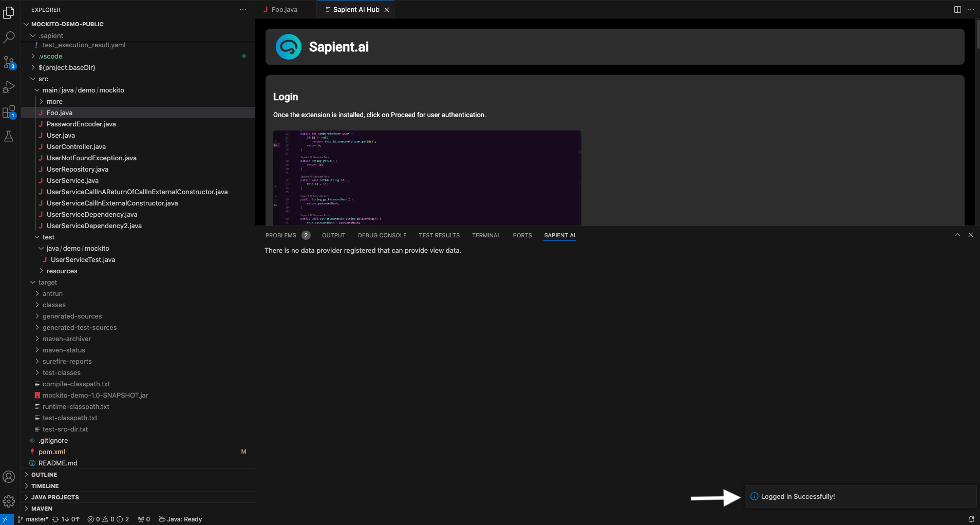Open the Search view icon
The height and width of the screenshot is (525, 980).
click(9, 37)
